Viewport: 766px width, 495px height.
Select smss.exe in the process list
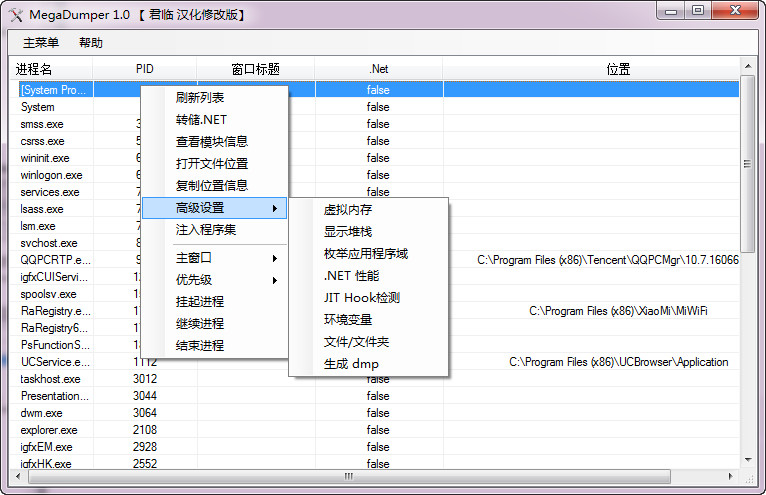[42, 124]
